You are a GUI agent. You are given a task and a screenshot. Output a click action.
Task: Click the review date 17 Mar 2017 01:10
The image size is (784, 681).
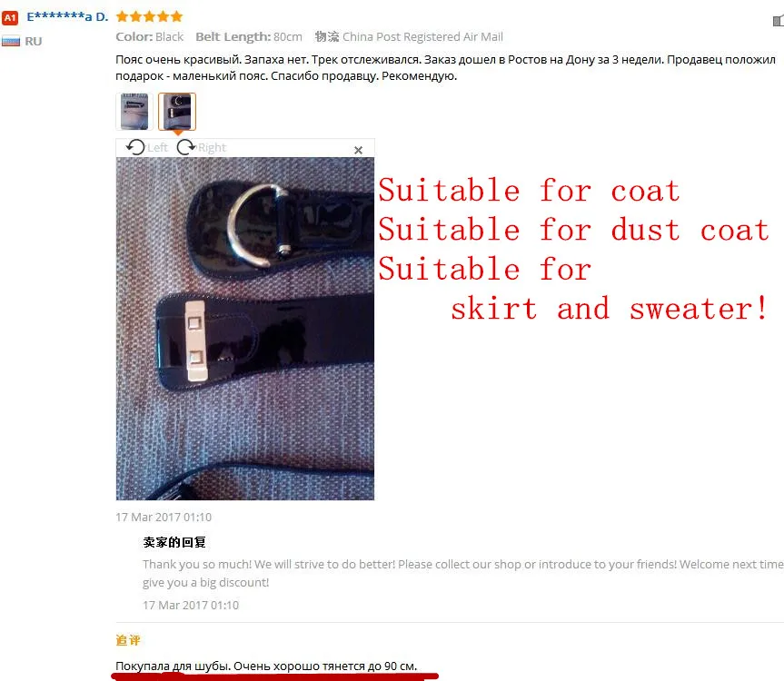coord(164,518)
